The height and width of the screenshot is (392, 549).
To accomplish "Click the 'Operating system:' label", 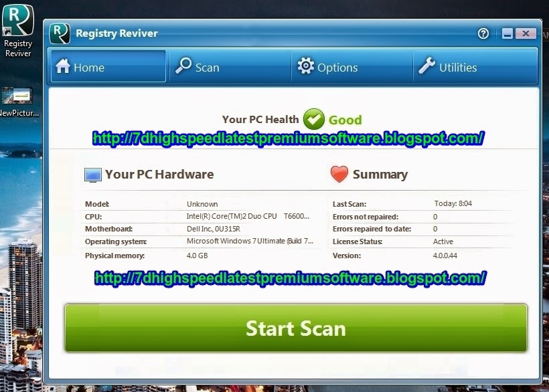I will tap(116, 241).
